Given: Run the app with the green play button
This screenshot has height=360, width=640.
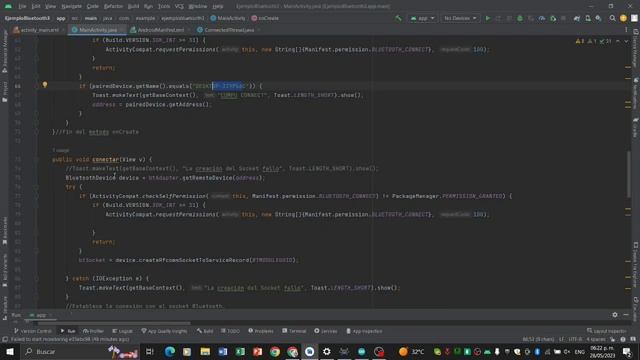Looking at the screenshot, I should click(487, 18).
